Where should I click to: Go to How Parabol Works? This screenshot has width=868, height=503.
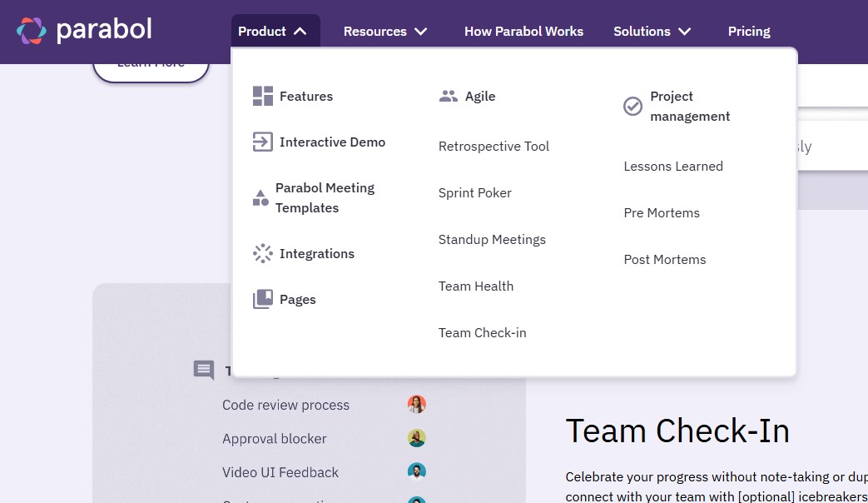(x=523, y=31)
